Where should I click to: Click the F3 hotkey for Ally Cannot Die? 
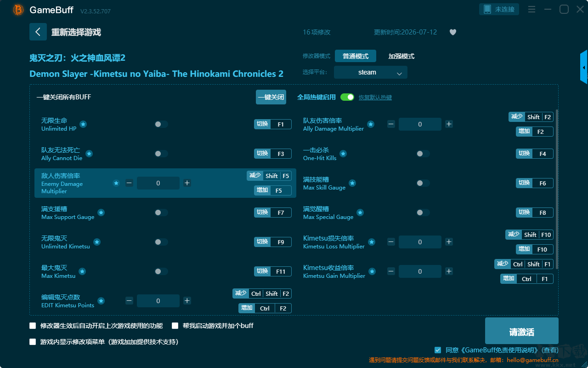(x=273, y=154)
